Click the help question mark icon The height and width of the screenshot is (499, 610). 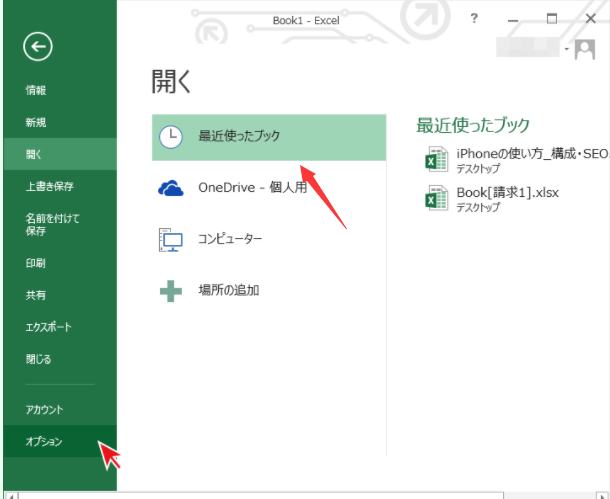474,18
